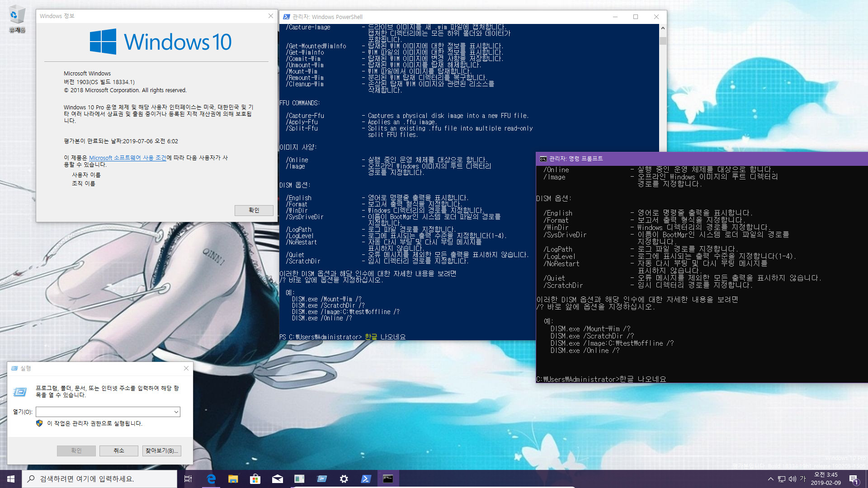This screenshot has height=488, width=868.
Task: Switch to the PowerShell taskbar icon
Action: 366,479
